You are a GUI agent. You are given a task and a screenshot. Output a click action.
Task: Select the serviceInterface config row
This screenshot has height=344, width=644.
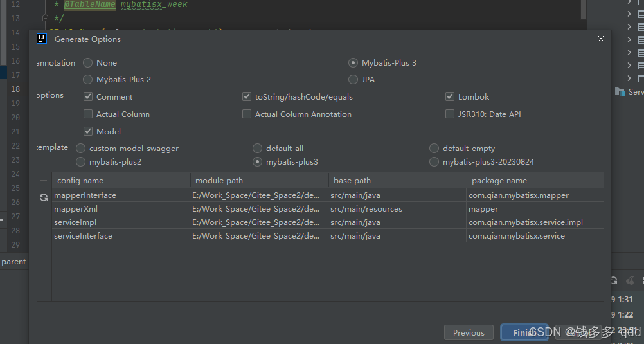click(x=328, y=236)
